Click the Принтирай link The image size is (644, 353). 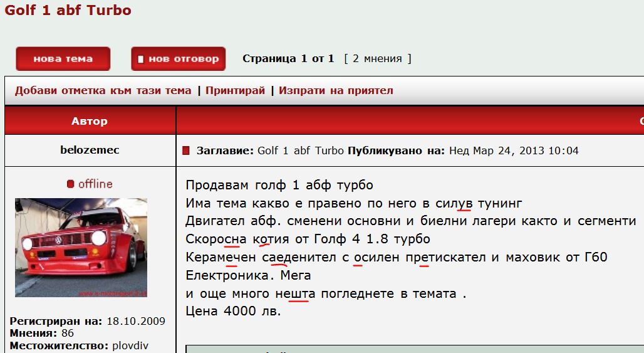tap(235, 90)
